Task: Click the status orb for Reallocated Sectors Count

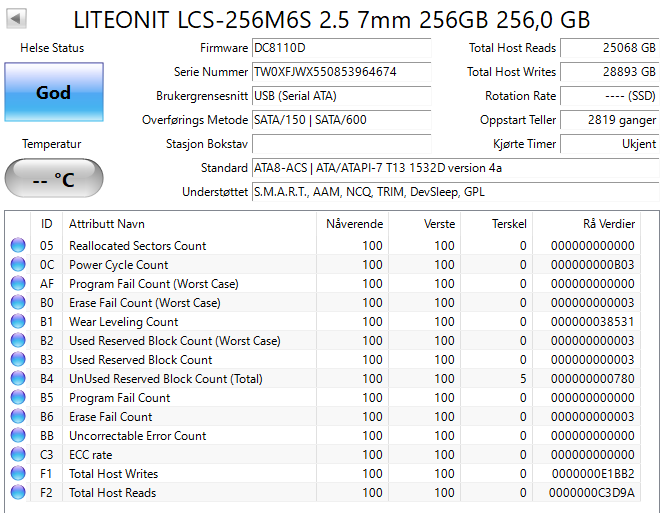Action: (18, 245)
